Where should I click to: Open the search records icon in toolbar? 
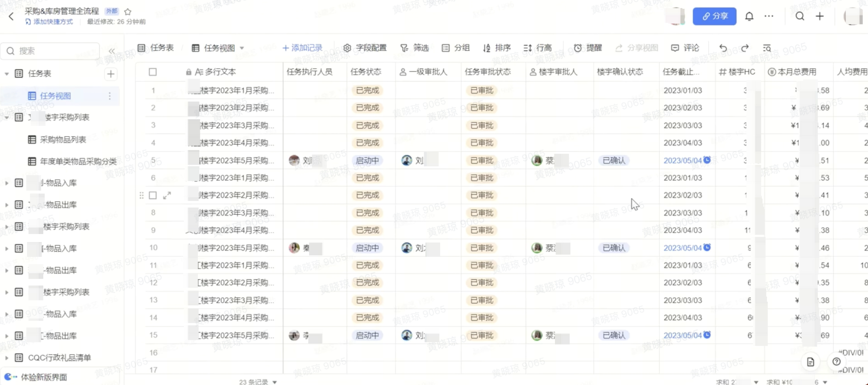pyautogui.click(x=767, y=48)
